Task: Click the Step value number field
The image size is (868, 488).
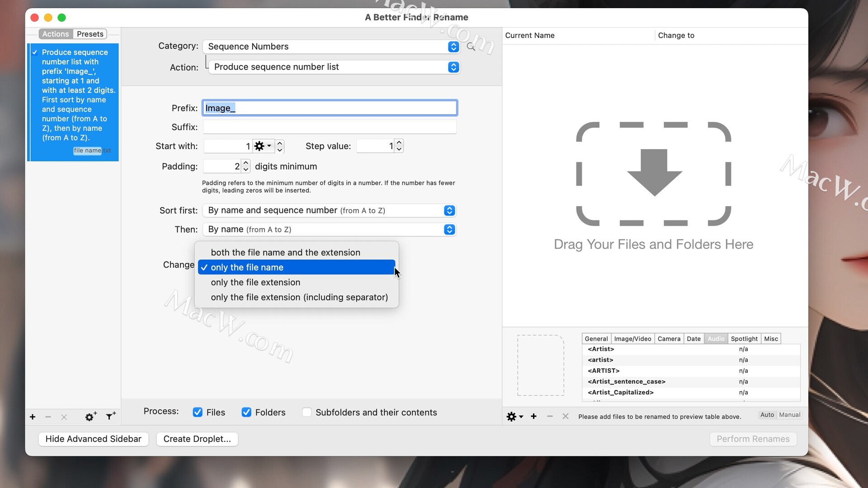Action: tap(375, 146)
